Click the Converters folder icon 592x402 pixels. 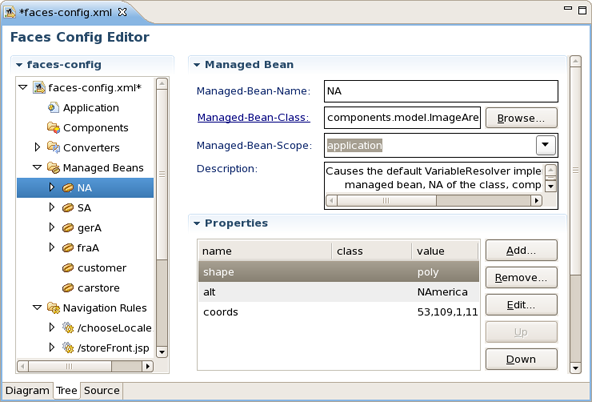tap(53, 148)
